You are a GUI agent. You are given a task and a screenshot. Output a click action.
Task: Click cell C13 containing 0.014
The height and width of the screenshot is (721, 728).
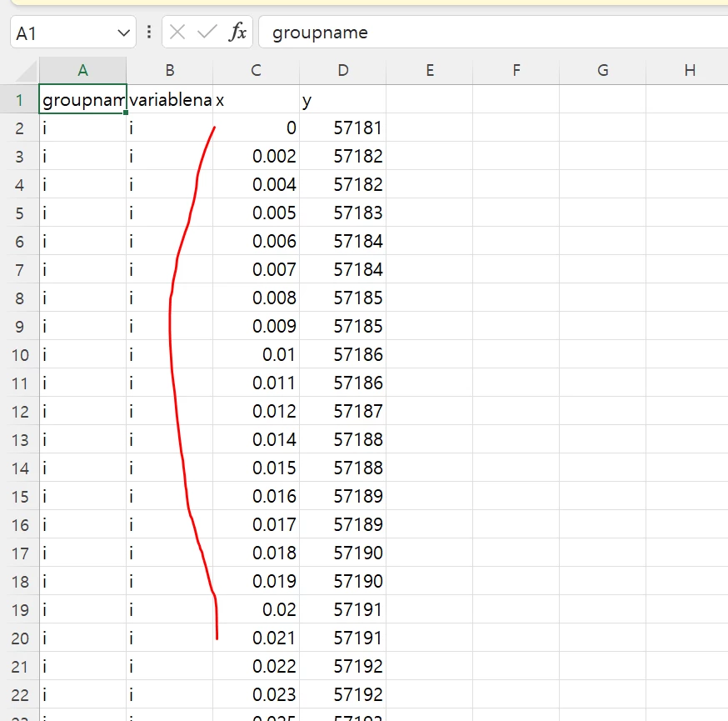pyautogui.click(x=256, y=439)
